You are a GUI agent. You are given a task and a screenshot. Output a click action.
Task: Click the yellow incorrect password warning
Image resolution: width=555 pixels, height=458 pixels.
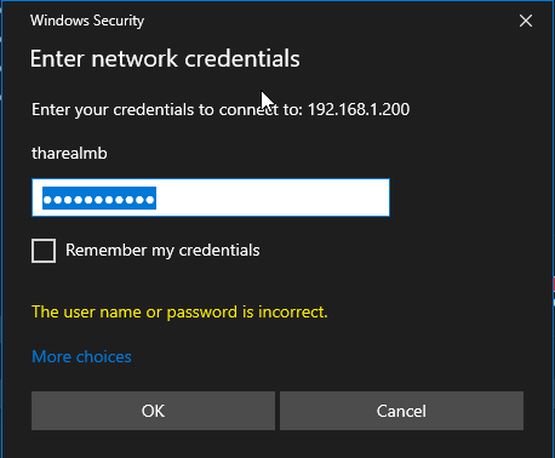click(180, 312)
